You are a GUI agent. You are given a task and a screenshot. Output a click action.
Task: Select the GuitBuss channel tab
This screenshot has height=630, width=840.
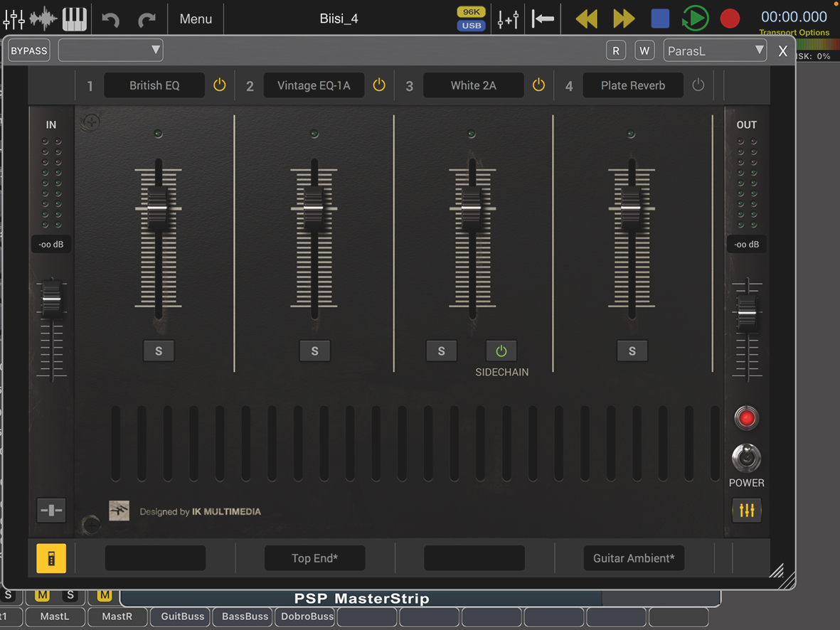[x=181, y=616]
